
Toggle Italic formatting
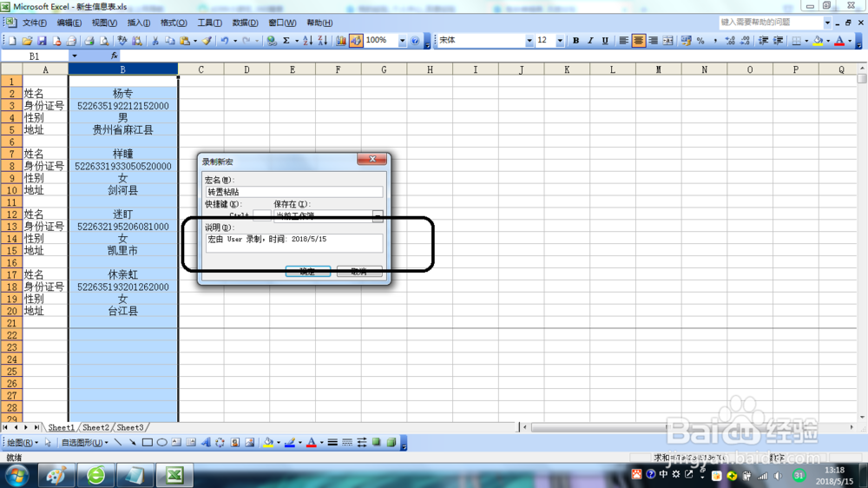pyautogui.click(x=590, y=41)
